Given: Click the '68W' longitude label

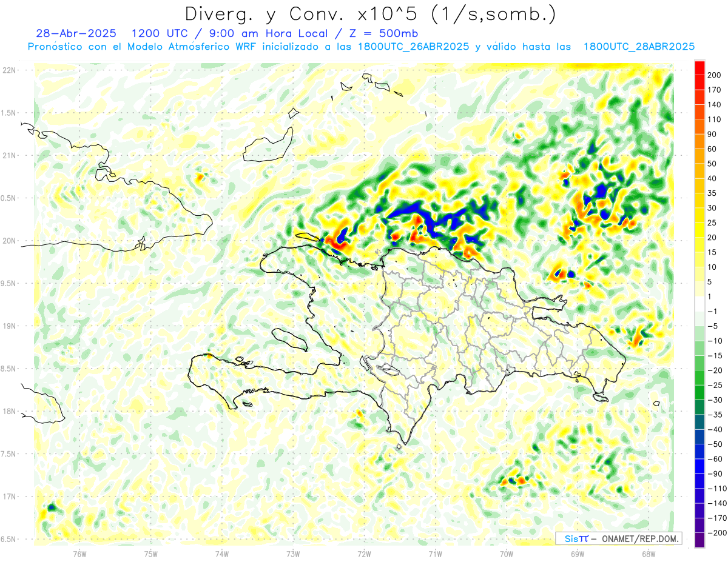Looking at the screenshot, I should [649, 554].
